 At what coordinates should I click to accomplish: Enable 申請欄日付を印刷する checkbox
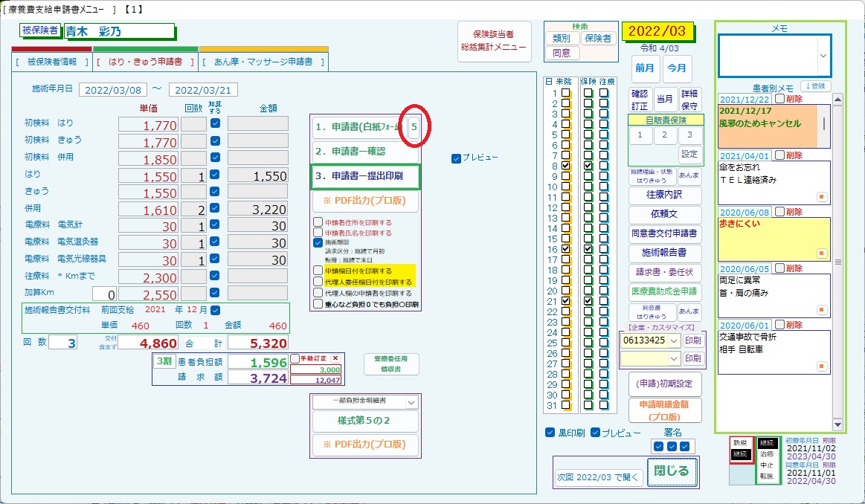[x=318, y=271]
